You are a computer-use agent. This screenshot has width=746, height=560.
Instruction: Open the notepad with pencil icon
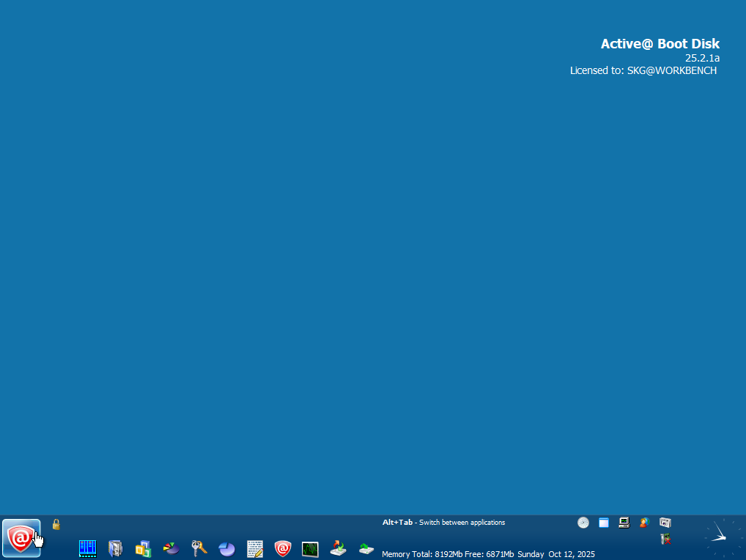point(254,548)
